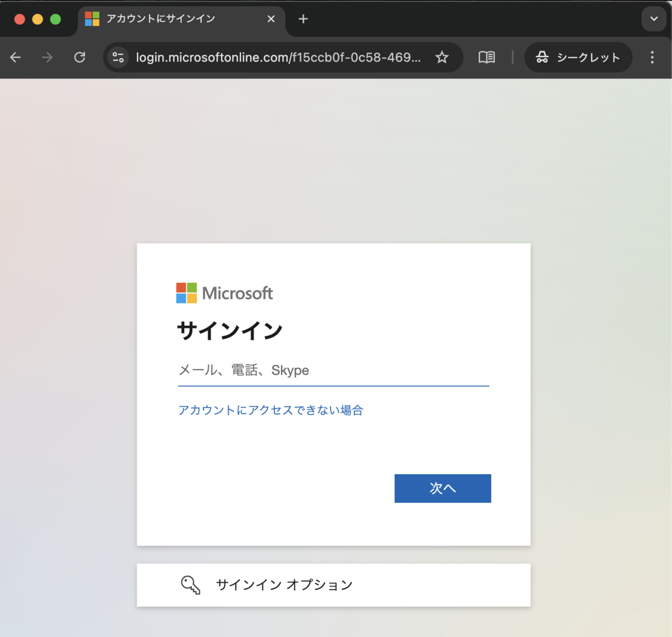The height and width of the screenshot is (637, 672).
Task: Click the login.microsoftonline.com URL in address bar
Action: click(x=278, y=57)
